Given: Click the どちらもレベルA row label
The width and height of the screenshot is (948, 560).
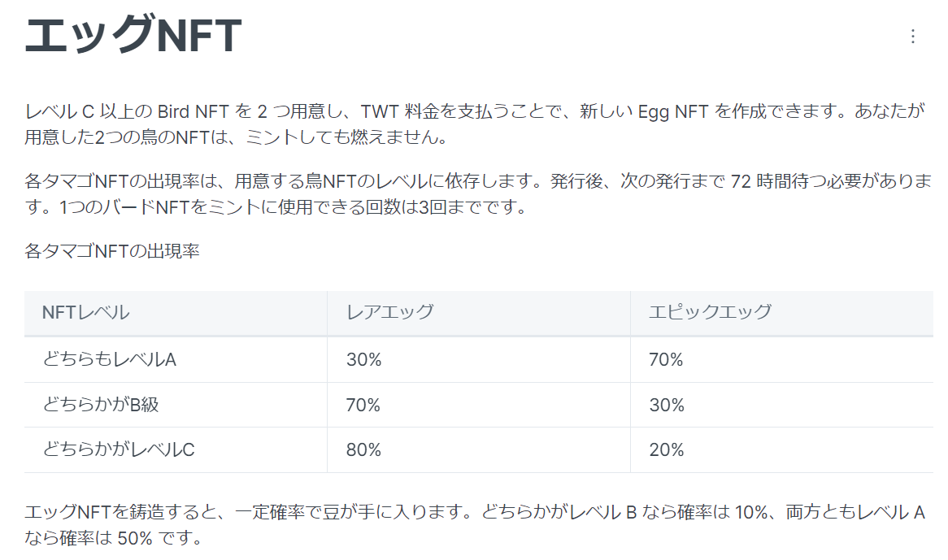Looking at the screenshot, I should click(110, 359).
